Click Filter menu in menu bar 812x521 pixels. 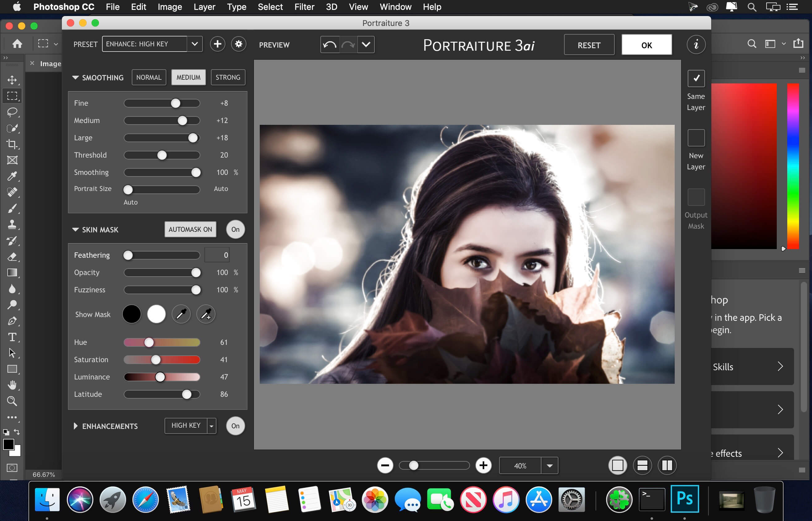coord(305,6)
